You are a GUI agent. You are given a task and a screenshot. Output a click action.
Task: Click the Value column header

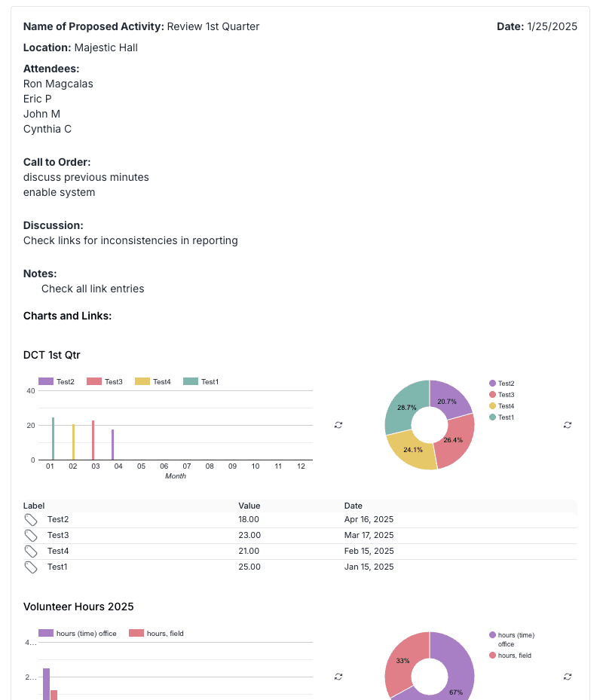[249, 506]
